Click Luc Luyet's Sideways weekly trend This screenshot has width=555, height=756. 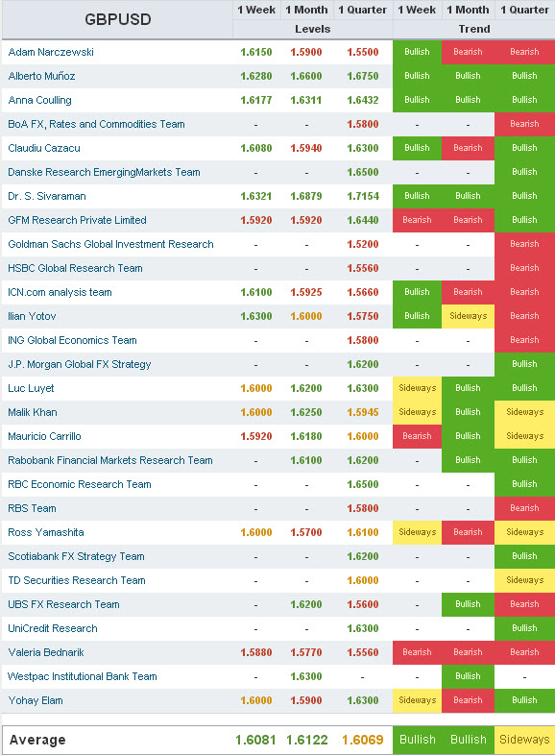coord(418,389)
